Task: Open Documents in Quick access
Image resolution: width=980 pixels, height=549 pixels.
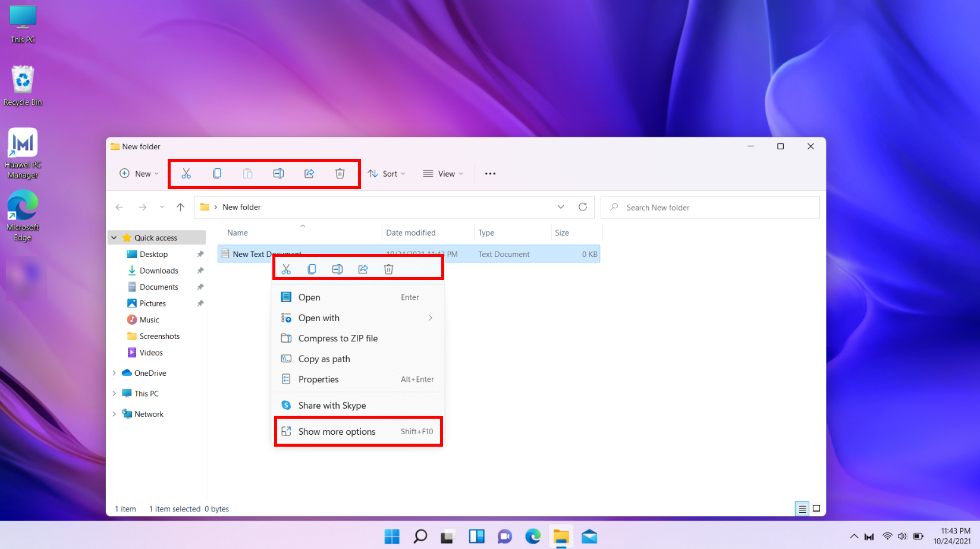Action: 159,287
